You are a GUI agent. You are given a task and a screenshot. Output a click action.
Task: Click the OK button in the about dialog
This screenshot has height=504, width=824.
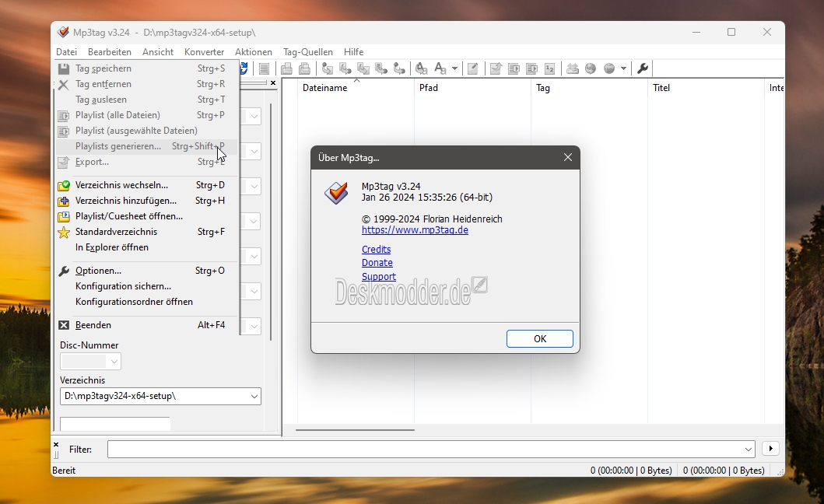click(x=540, y=339)
